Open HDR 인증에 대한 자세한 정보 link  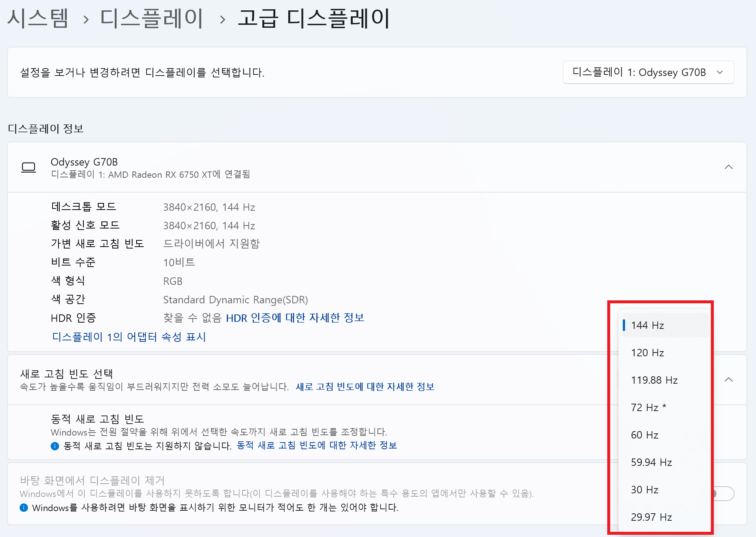click(x=295, y=318)
